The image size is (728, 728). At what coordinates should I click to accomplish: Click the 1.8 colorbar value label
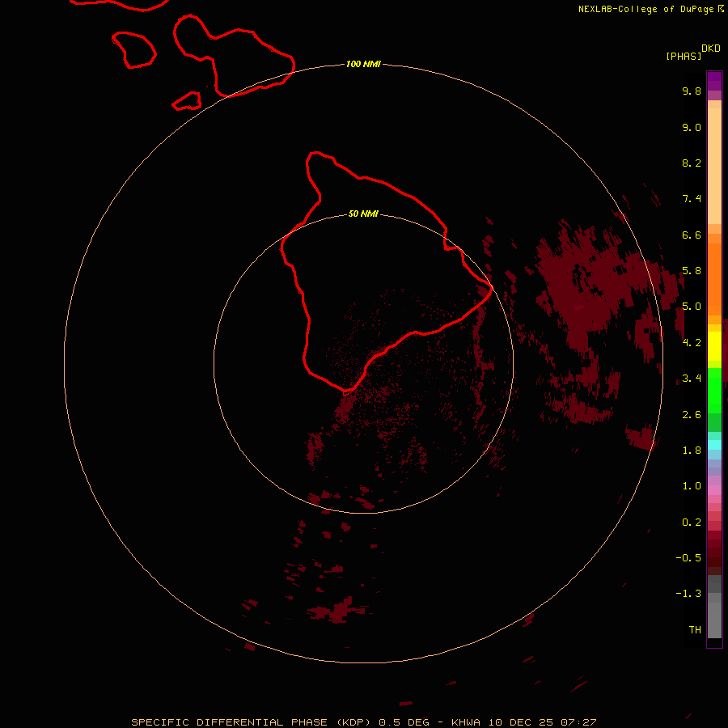pyautogui.click(x=692, y=451)
